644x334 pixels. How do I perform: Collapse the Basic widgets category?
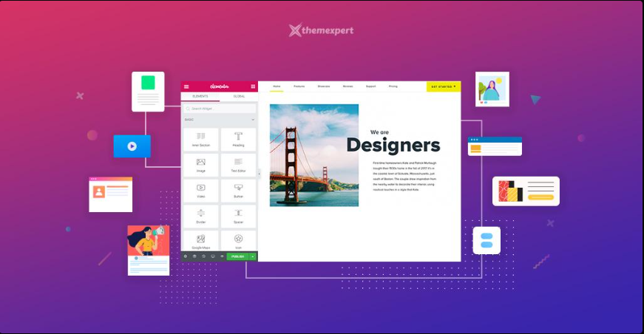pyautogui.click(x=252, y=119)
